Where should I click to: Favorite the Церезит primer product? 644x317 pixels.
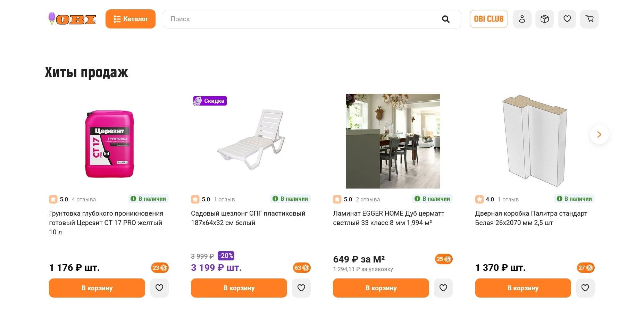[x=159, y=288]
